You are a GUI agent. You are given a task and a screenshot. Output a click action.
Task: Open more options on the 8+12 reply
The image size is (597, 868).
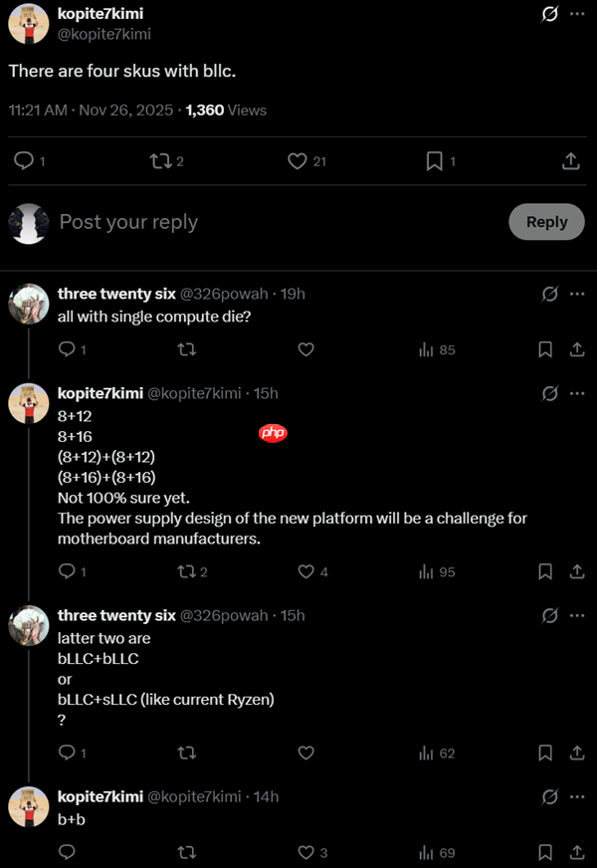pos(577,393)
